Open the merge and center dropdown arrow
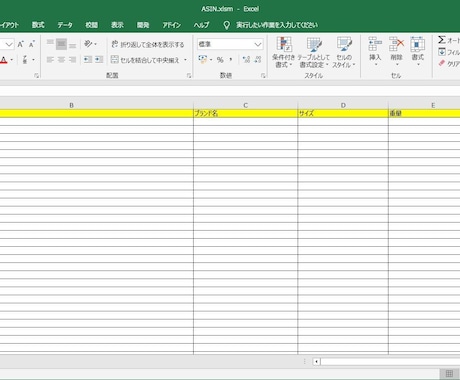460x380 pixels. tap(185, 60)
